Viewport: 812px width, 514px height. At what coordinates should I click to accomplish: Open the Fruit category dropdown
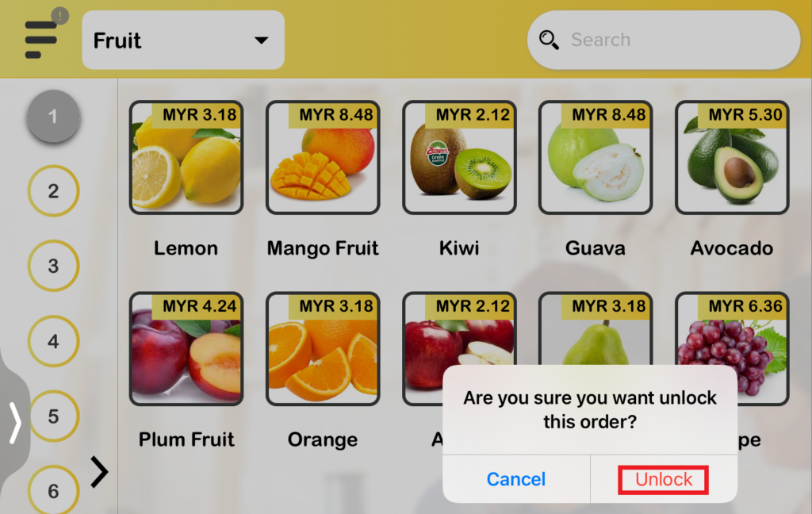183,40
